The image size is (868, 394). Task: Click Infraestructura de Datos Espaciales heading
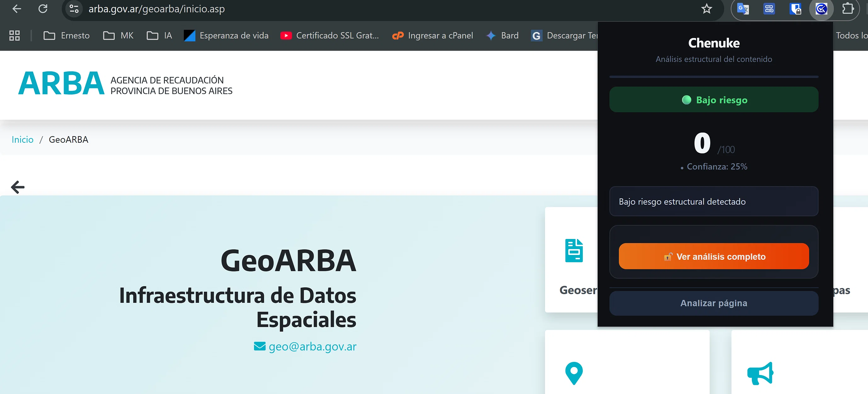click(x=238, y=307)
